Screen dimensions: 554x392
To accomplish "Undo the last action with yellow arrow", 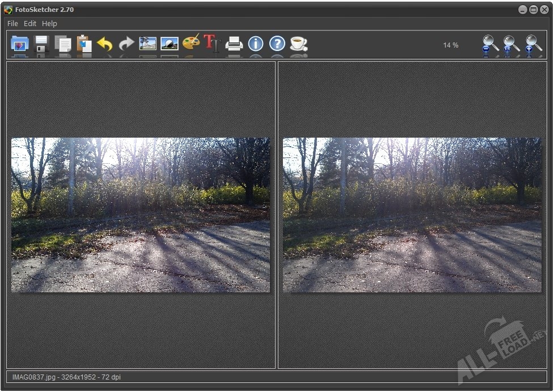I will click(105, 44).
